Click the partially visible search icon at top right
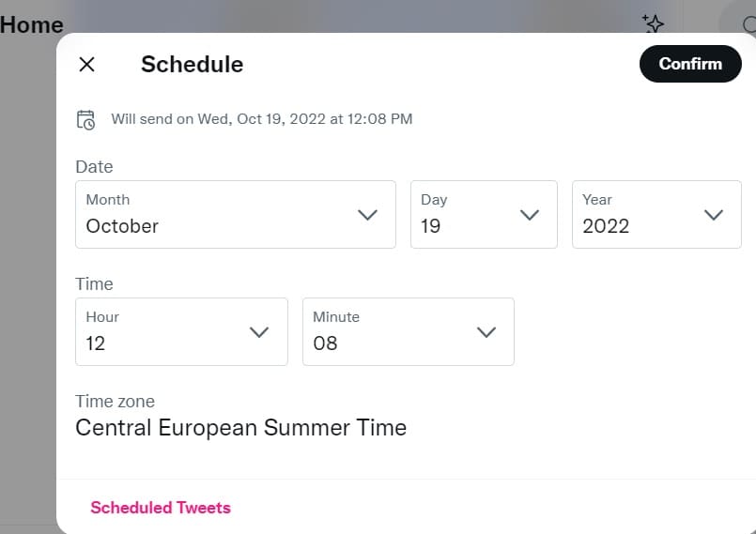Screen dimensions: 756x534 (748, 23)
